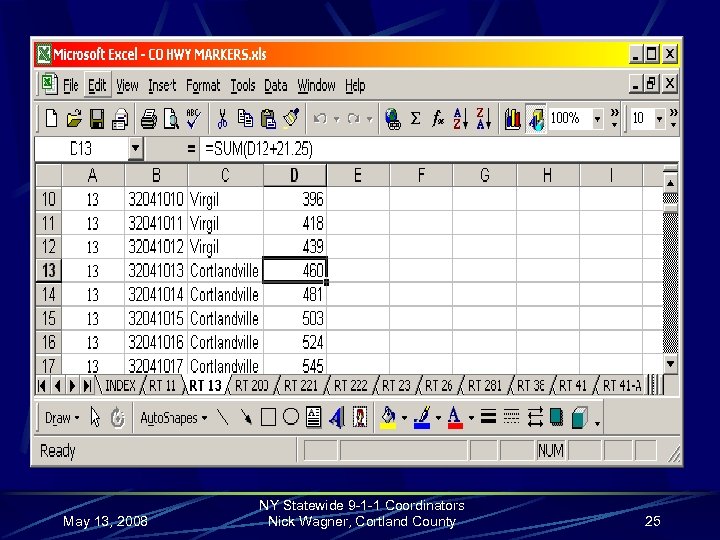Image resolution: width=720 pixels, height=540 pixels.
Task: Select the Arrow drawing tool
Action: click(x=246, y=417)
